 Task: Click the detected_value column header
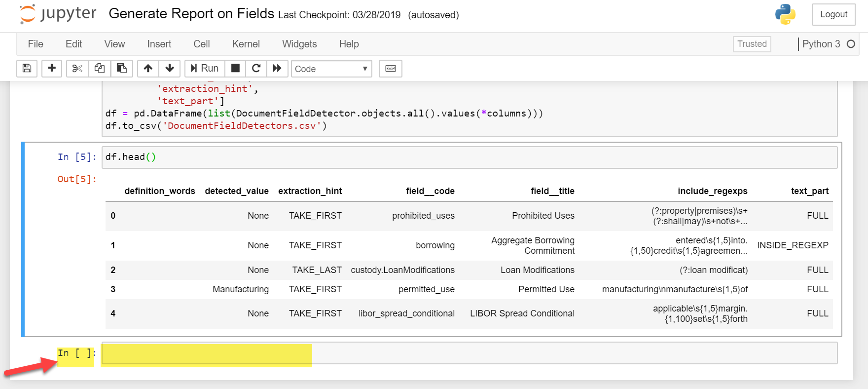pos(237,191)
